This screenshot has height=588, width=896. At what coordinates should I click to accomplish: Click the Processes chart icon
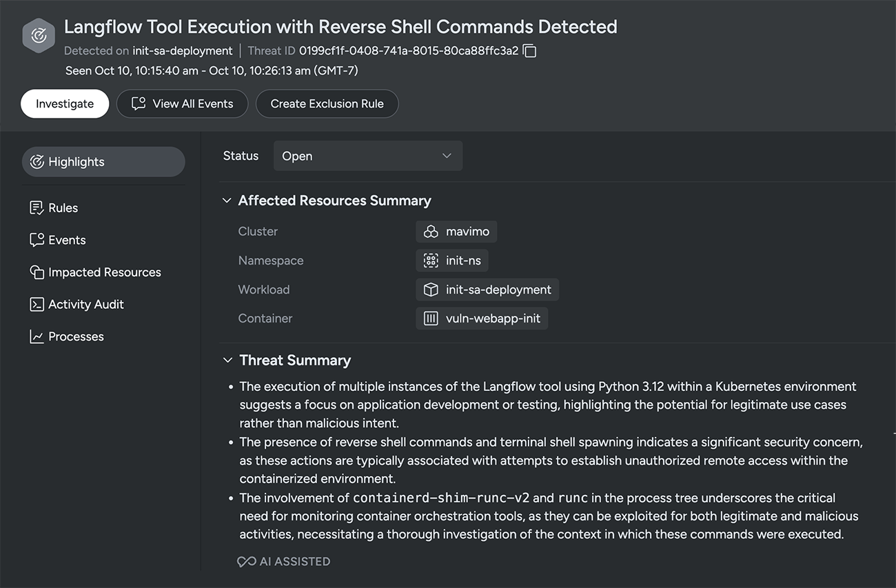click(37, 337)
